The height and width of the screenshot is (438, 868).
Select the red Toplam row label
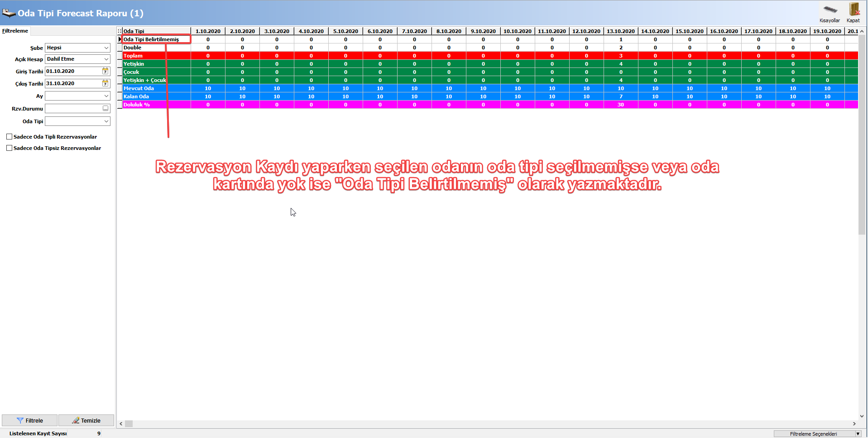(x=157, y=56)
